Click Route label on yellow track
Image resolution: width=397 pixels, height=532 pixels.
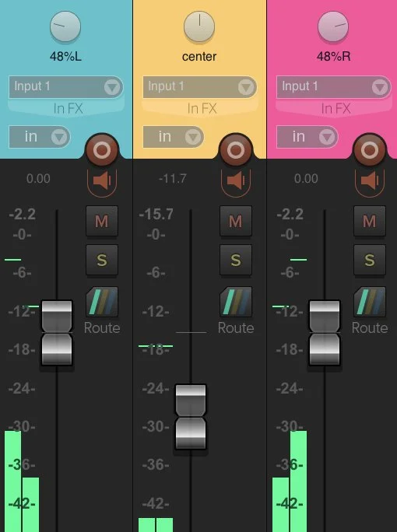(x=236, y=327)
